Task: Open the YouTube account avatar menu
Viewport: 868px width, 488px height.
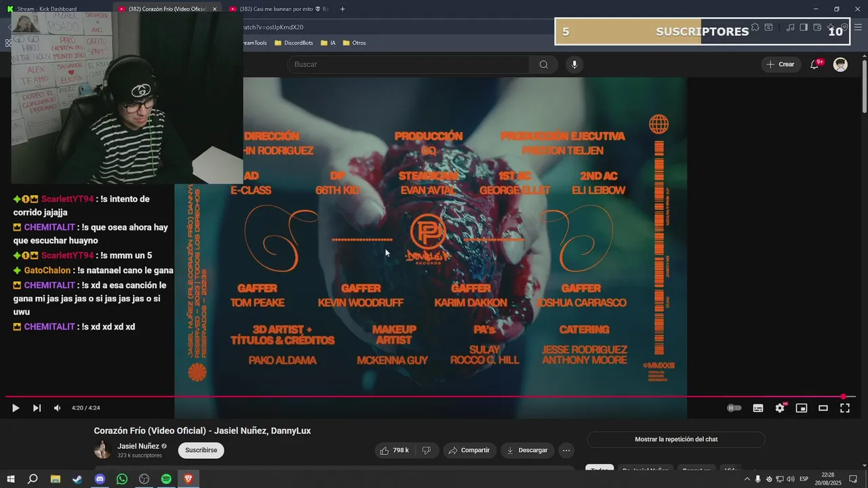Action: 840,64
